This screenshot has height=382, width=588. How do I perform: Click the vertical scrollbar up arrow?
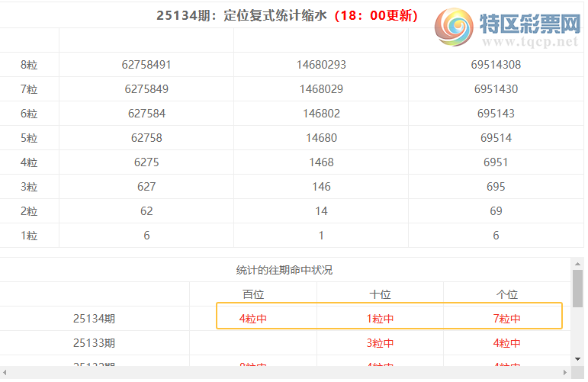(577, 263)
